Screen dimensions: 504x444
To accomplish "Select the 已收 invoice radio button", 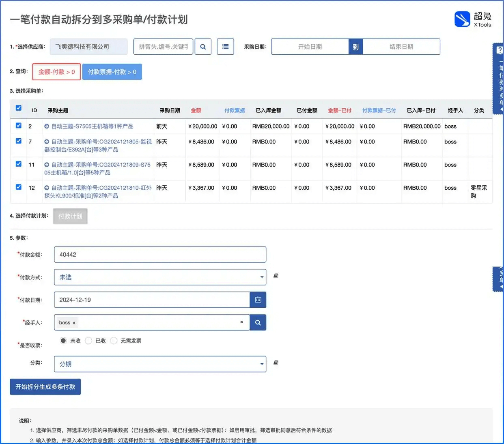I will (x=88, y=341).
